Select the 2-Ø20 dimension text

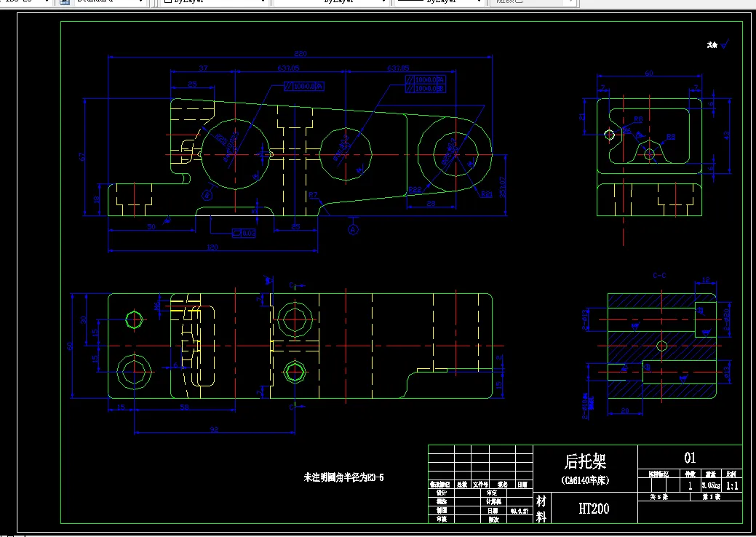point(727,319)
